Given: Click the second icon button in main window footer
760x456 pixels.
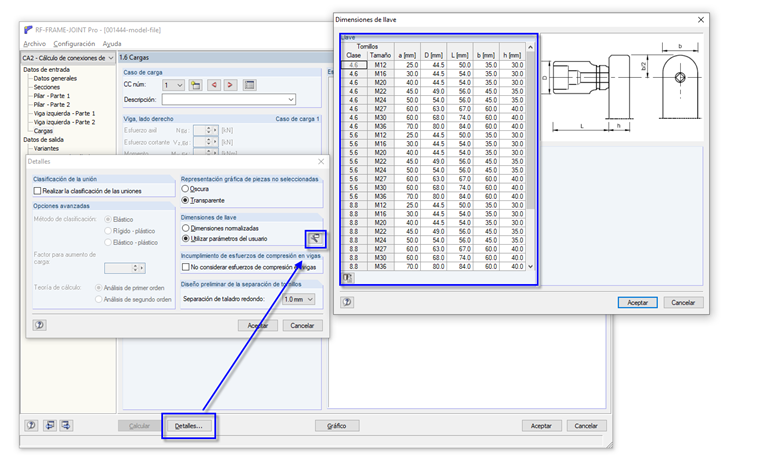Looking at the screenshot, I should point(49,425).
